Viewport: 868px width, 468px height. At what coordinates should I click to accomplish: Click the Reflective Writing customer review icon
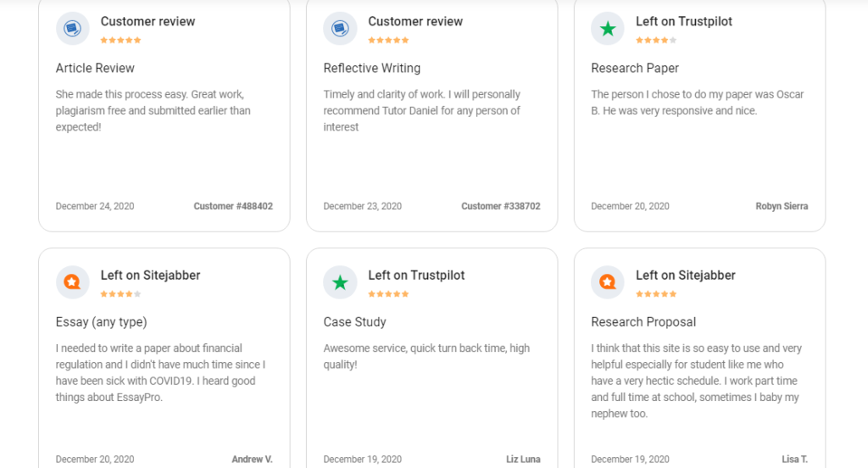coord(340,28)
